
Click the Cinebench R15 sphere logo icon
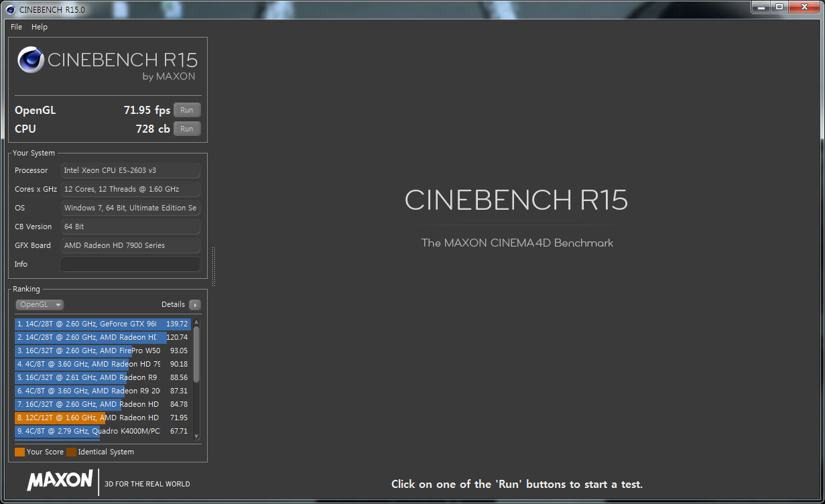click(31, 60)
